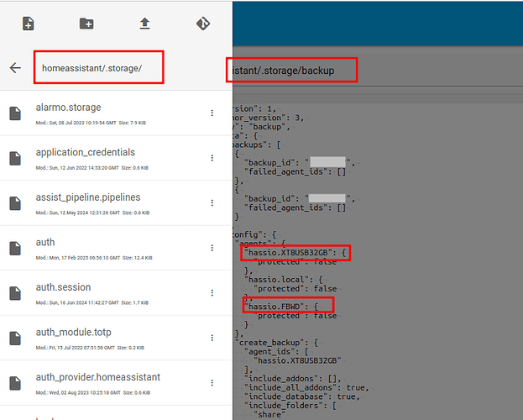Open options menu for assist_pipeline.pipelines
The image size is (523, 420).
click(x=212, y=203)
